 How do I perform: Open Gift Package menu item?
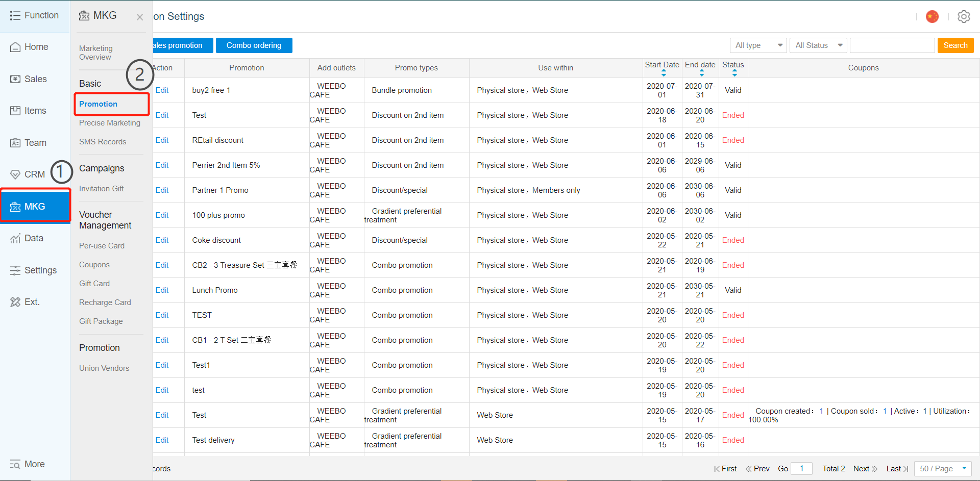tap(101, 321)
